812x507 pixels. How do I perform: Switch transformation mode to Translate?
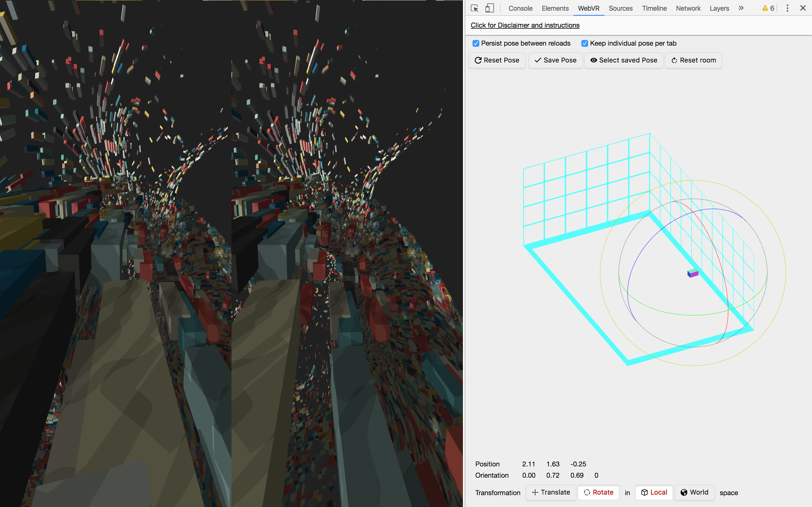(x=551, y=492)
